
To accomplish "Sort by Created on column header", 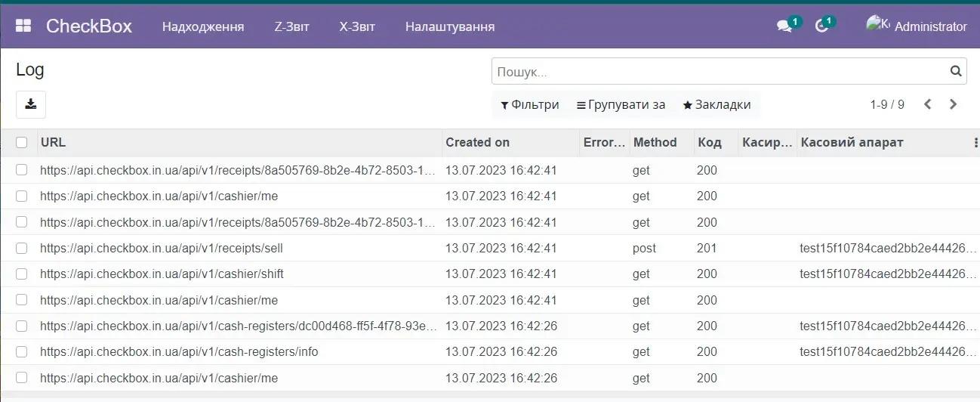I will (477, 142).
